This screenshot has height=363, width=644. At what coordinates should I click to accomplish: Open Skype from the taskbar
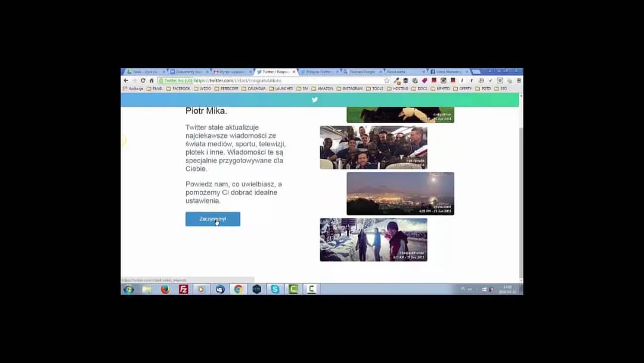275,290
